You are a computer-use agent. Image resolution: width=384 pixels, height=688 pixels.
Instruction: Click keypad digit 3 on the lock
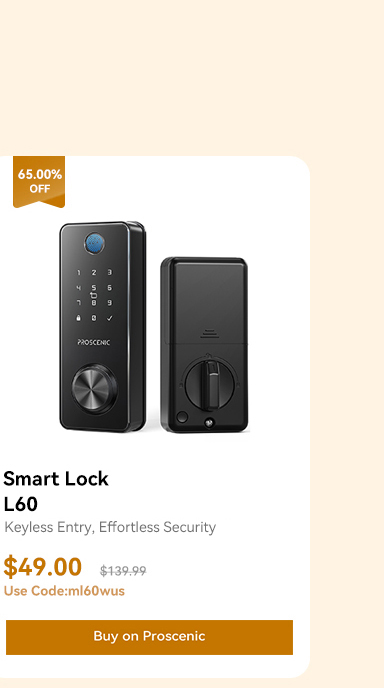pyautogui.click(x=109, y=272)
